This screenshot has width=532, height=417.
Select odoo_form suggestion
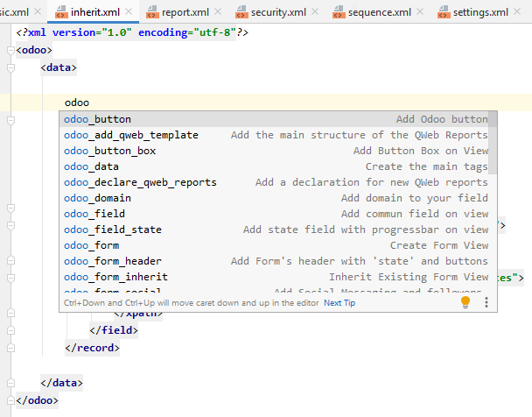(274, 245)
